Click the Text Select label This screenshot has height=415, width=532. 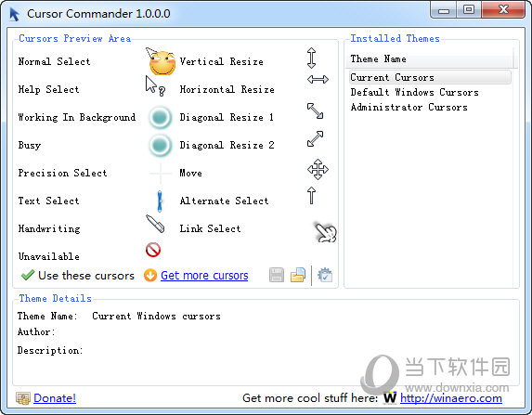(48, 201)
